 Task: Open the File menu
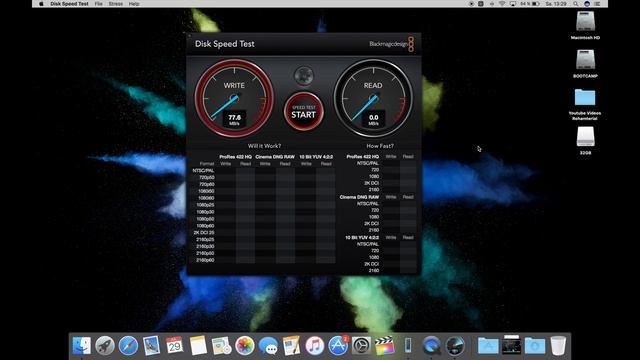98,4
